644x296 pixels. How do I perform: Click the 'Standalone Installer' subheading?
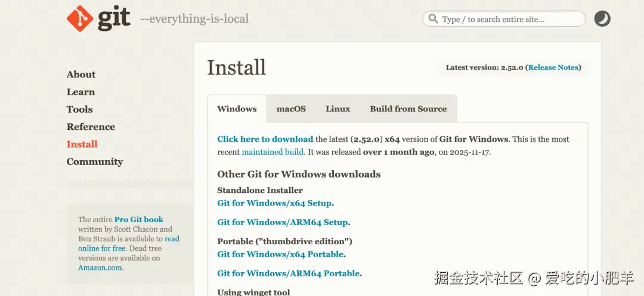[x=260, y=190]
